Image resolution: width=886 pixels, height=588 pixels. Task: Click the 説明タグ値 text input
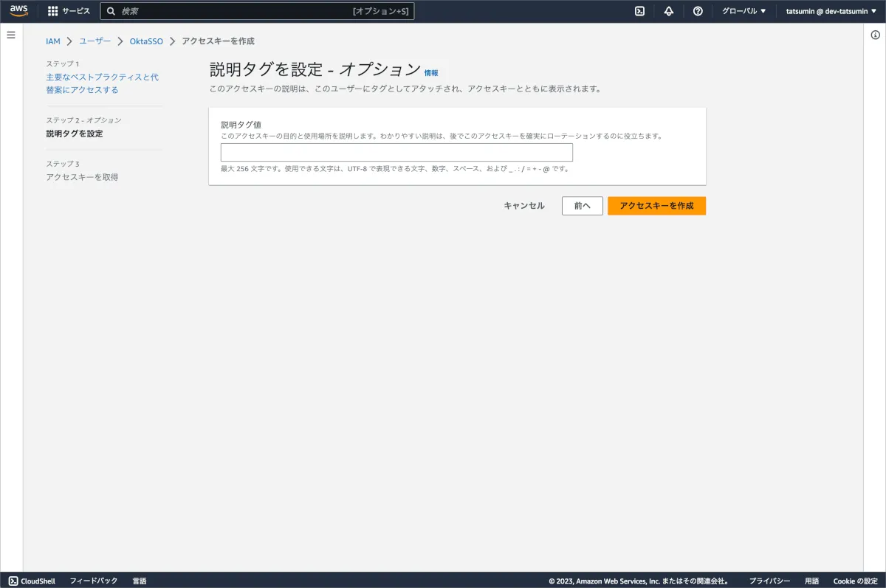click(x=396, y=153)
